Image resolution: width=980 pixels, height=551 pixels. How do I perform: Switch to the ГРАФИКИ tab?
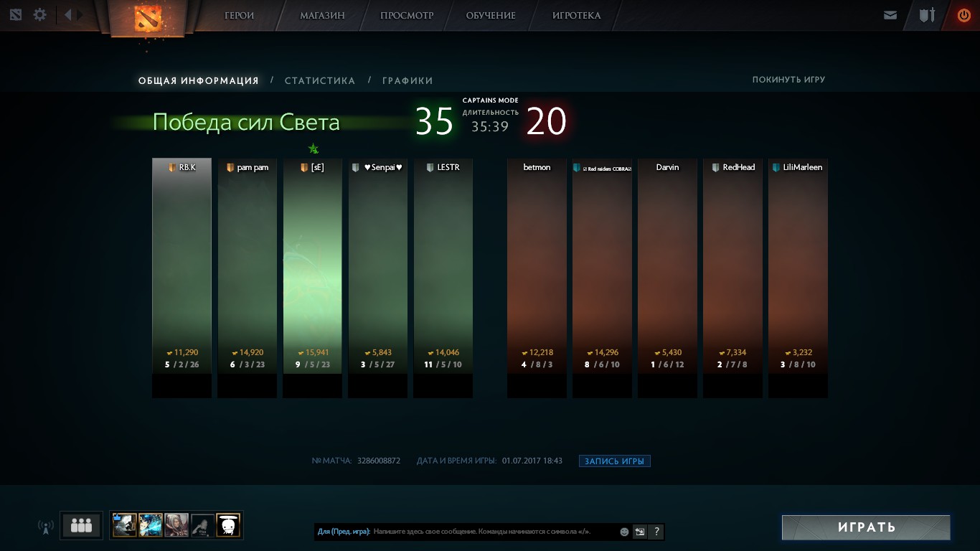[407, 80]
